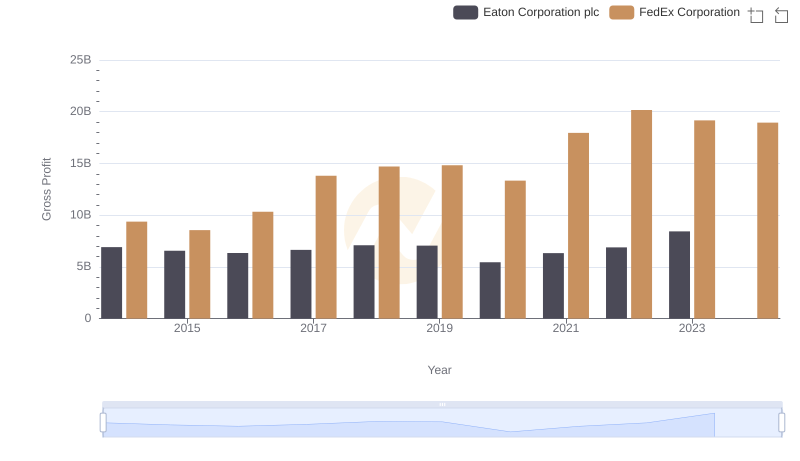Screen dimensions: 800x461
Task: Click the 5B y-axis label
Action: (x=84, y=267)
